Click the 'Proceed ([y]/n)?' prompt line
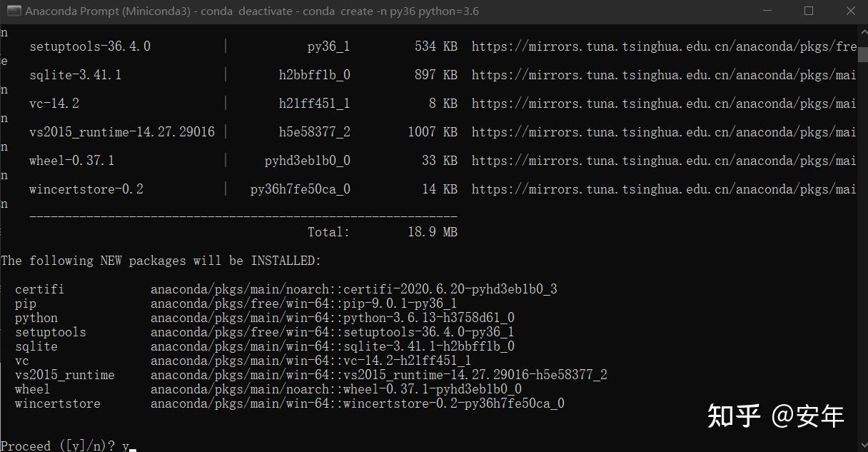Image resolution: width=868 pixels, height=452 pixels. 68,446
